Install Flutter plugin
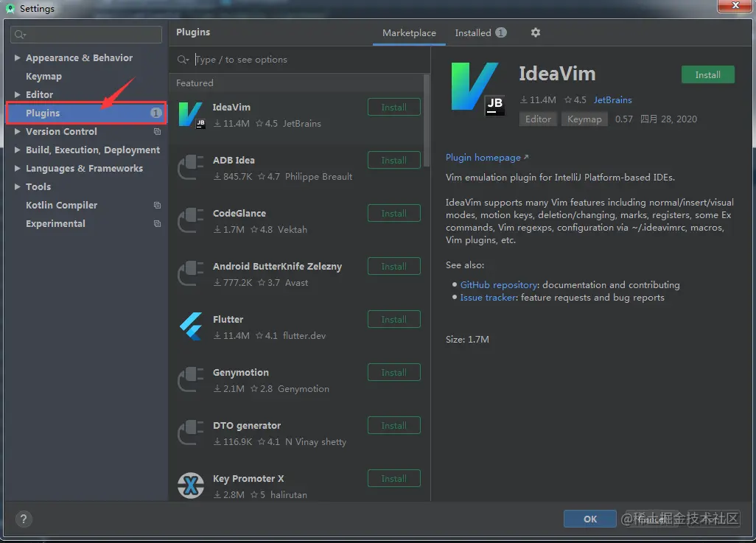The width and height of the screenshot is (756, 543). 394,319
